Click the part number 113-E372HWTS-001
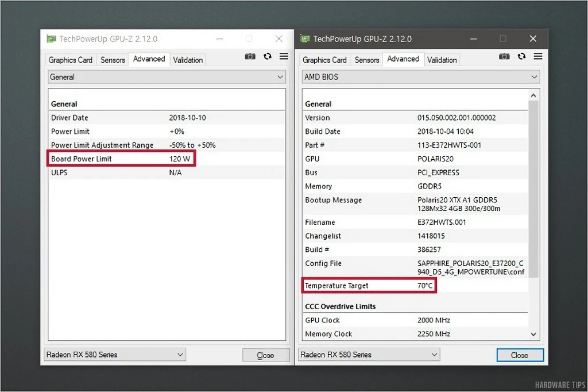This screenshot has width=588, height=392. [x=449, y=145]
